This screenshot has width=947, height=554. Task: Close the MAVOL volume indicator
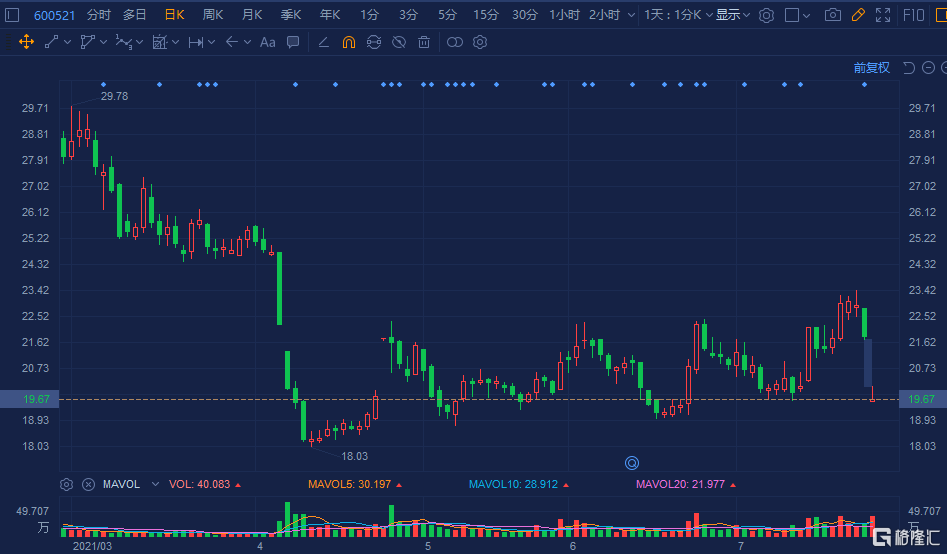tap(88, 484)
